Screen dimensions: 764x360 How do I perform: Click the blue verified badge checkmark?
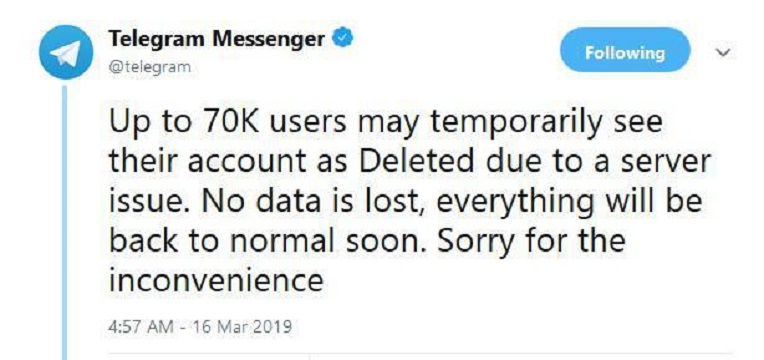click(x=343, y=38)
